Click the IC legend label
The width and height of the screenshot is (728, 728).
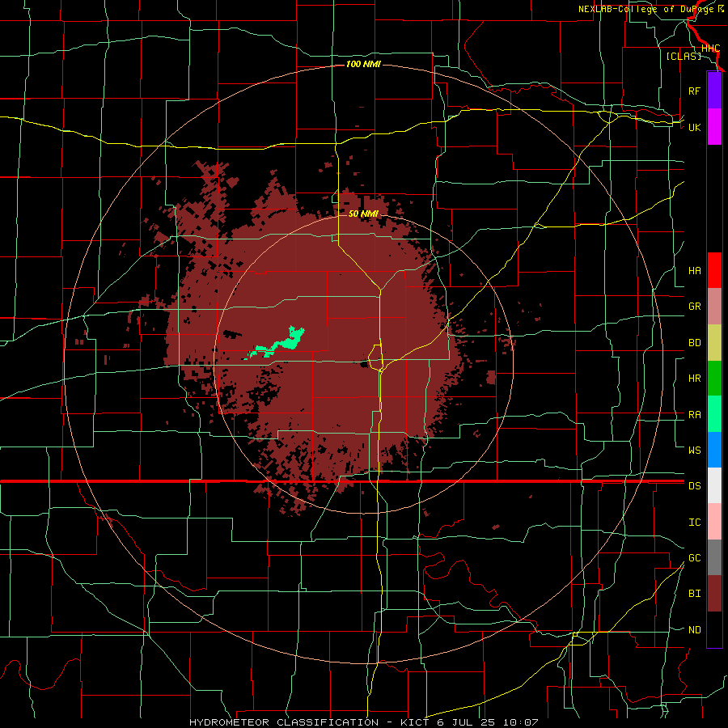click(694, 523)
